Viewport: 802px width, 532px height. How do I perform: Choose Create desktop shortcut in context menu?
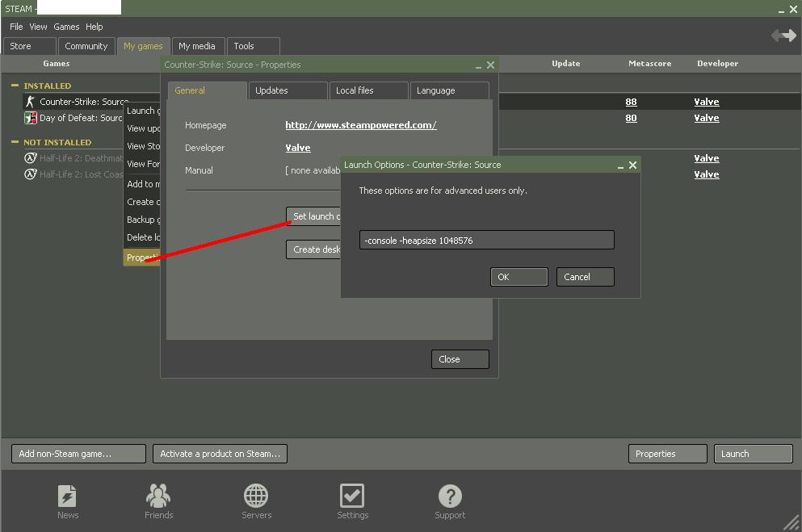coord(141,202)
